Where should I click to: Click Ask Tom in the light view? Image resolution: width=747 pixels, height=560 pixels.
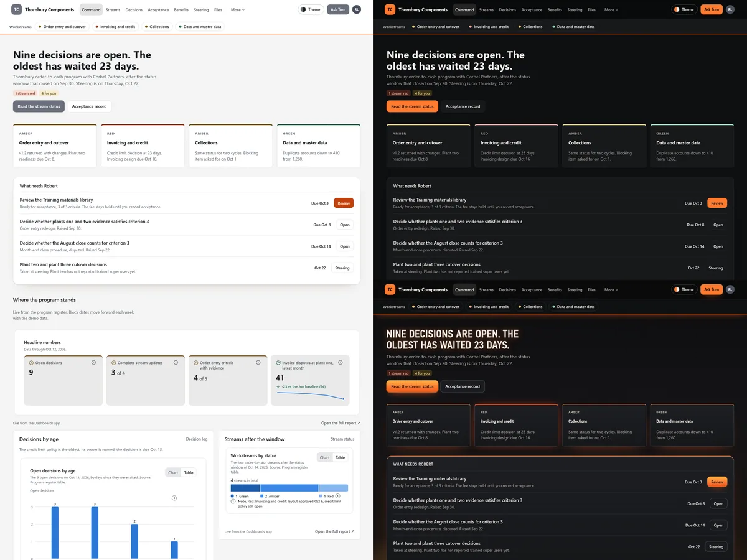[338, 9]
